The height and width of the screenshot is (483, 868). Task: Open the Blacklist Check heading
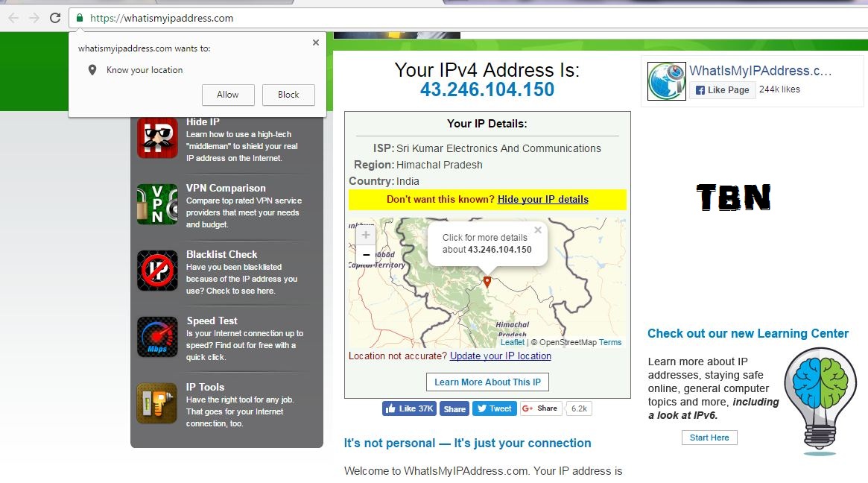(221, 254)
